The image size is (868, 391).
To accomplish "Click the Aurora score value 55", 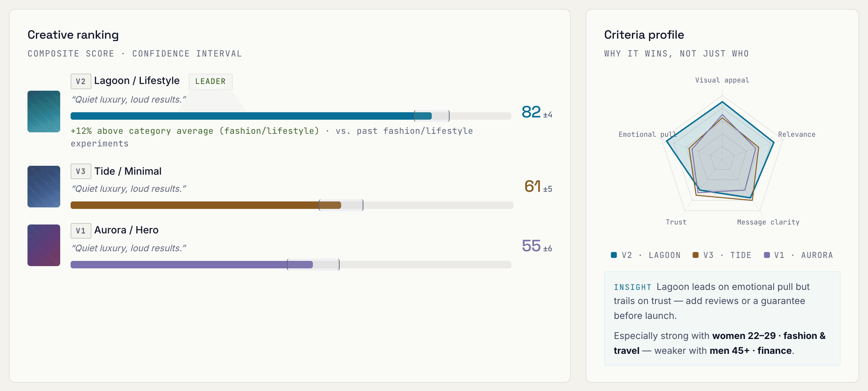I will [x=531, y=246].
